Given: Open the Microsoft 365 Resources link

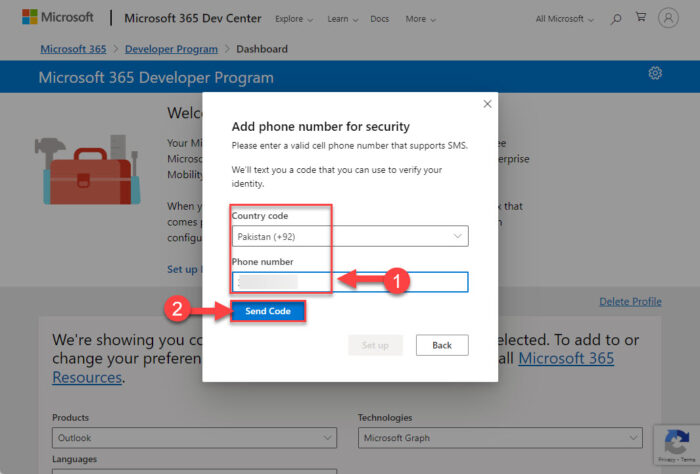Looking at the screenshot, I should pyautogui.click(x=566, y=358).
